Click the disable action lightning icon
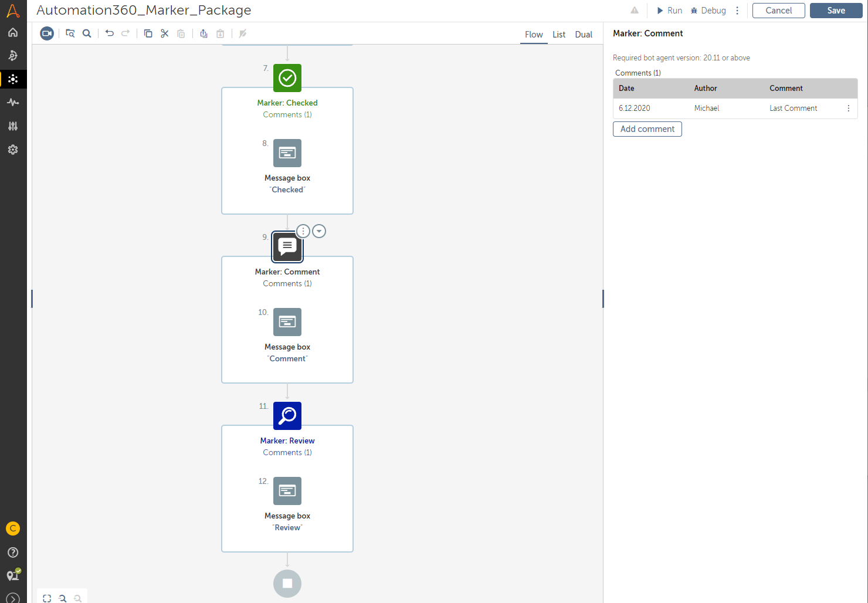868x603 pixels. [x=243, y=33]
